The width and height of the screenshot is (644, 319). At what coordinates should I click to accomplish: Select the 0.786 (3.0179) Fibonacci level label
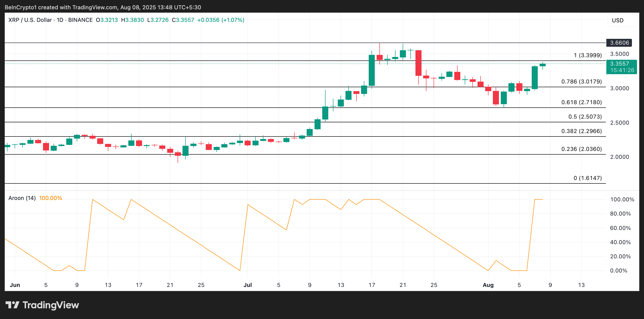click(581, 82)
